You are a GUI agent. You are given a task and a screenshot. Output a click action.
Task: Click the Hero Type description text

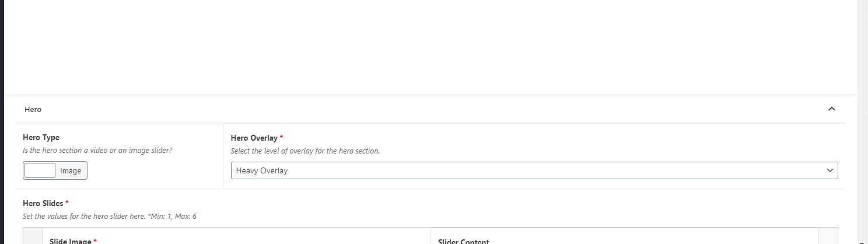click(x=97, y=151)
